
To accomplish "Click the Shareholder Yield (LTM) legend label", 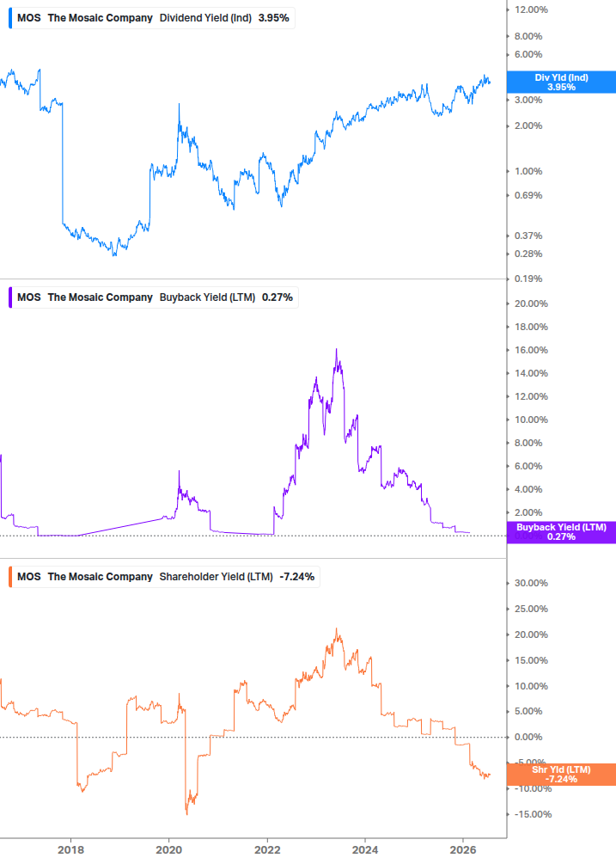I will coord(217,576).
